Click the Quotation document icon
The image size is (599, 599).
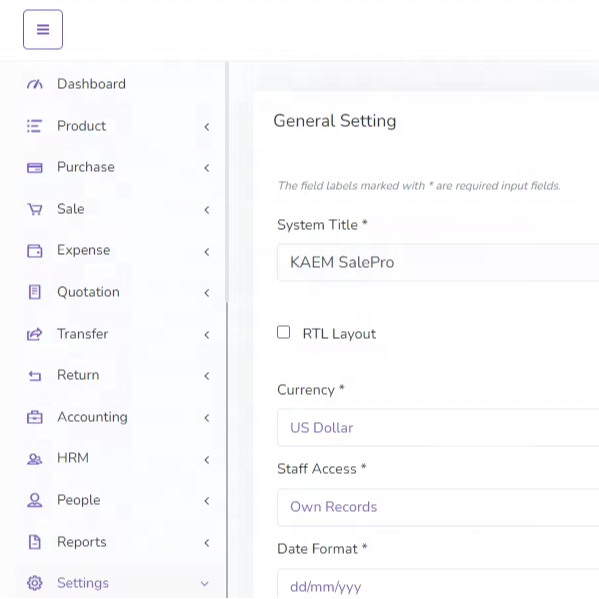[x=35, y=292]
